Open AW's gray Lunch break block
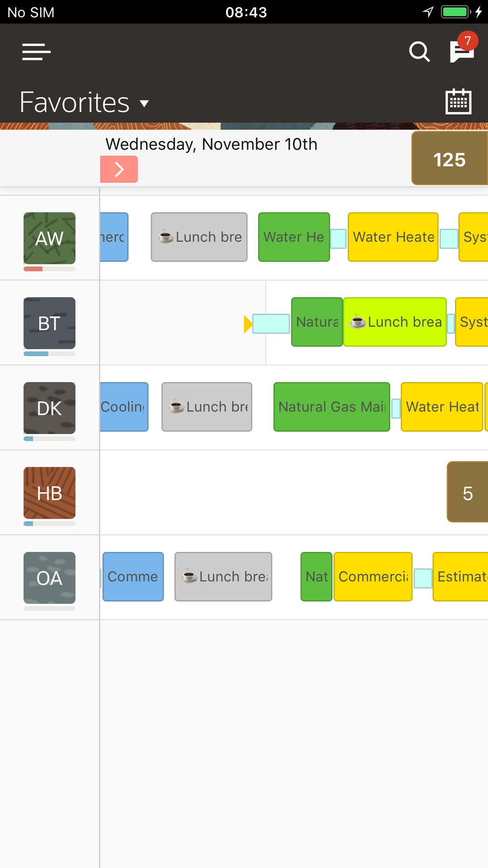 tap(199, 237)
